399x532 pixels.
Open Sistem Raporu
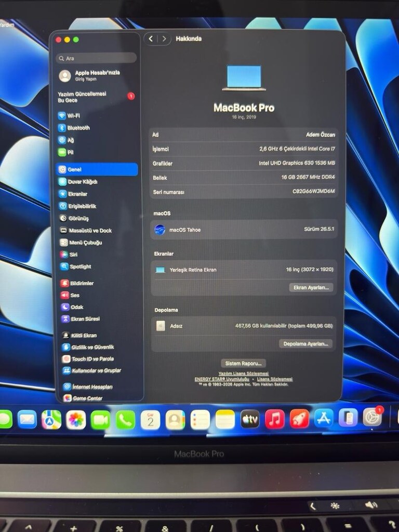pyautogui.click(x=243, y=363)
